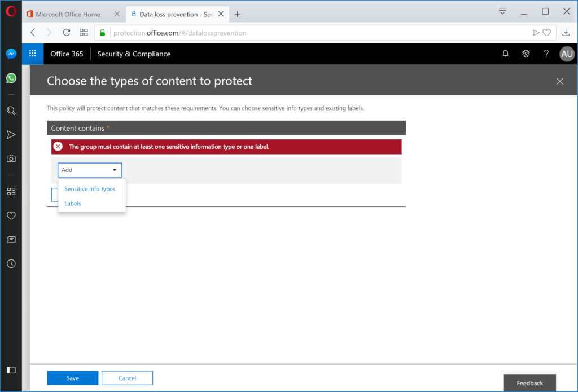The height and width of the screenshot is (392, 578).
Task: Capture a snapshot with the camera icon
Action: pyautogui.click(x=11, y=158)
